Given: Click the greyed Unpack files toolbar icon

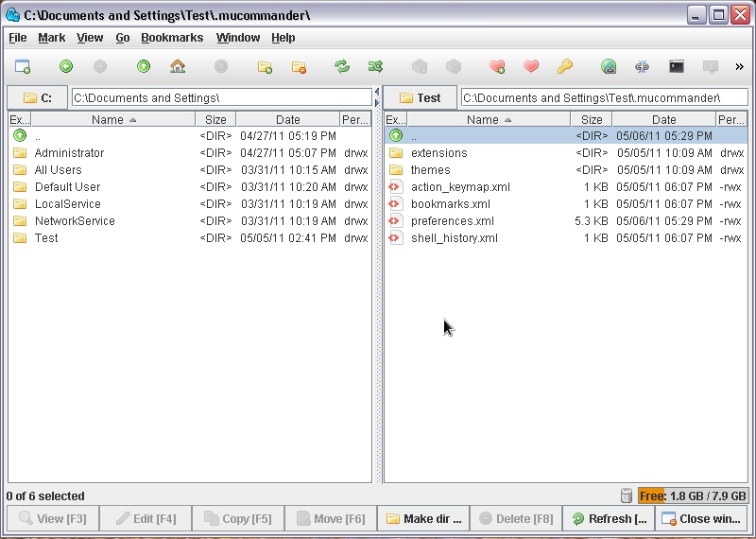Looking at the screenshot, I should (454, 66).
